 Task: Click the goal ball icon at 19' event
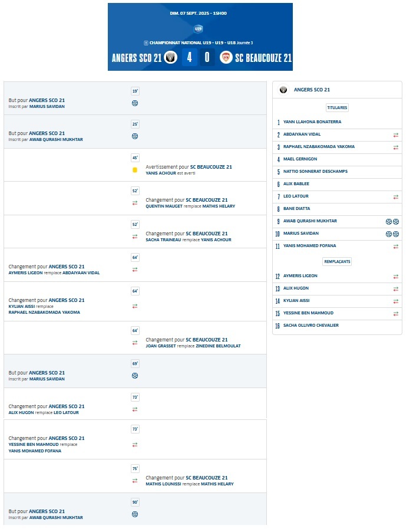click(135, 103)
